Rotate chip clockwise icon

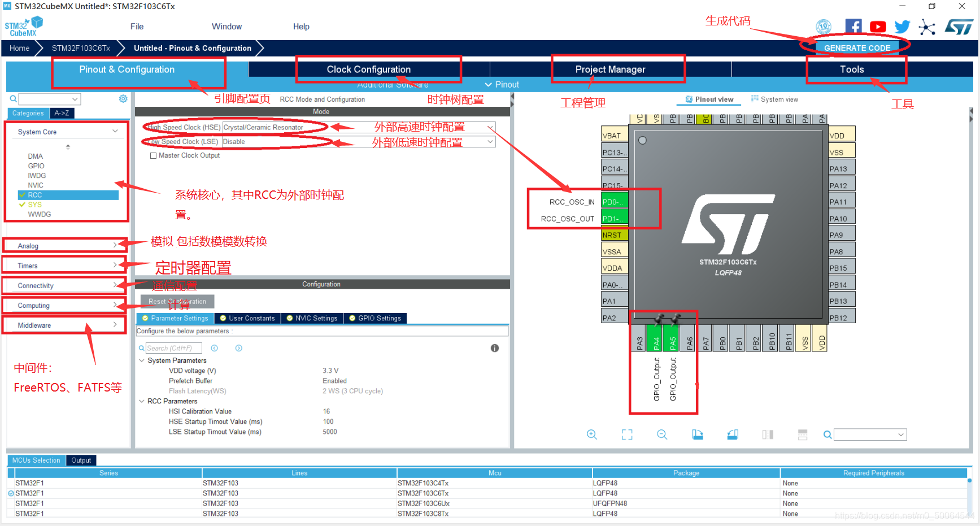coord(698,434)
